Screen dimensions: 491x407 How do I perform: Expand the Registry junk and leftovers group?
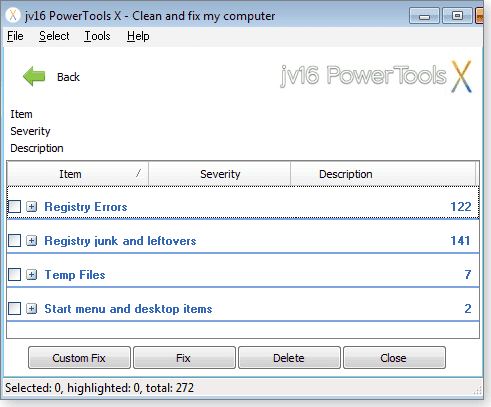click(x=32, y=241)
